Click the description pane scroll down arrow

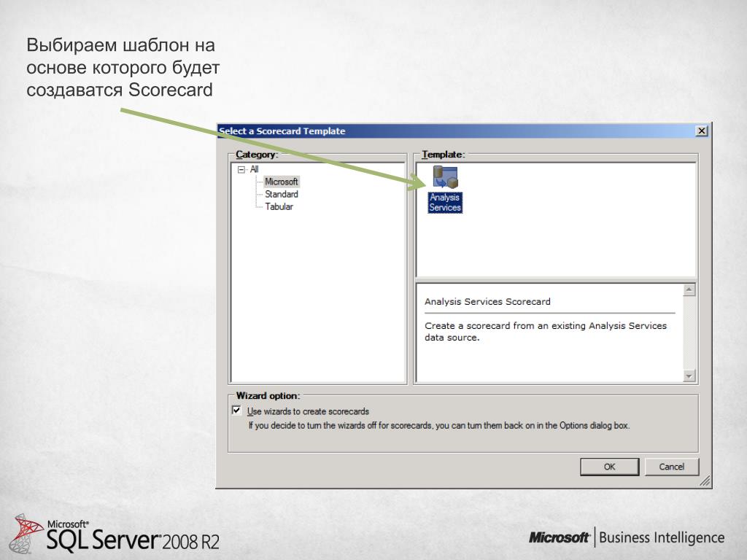point(689,376)
